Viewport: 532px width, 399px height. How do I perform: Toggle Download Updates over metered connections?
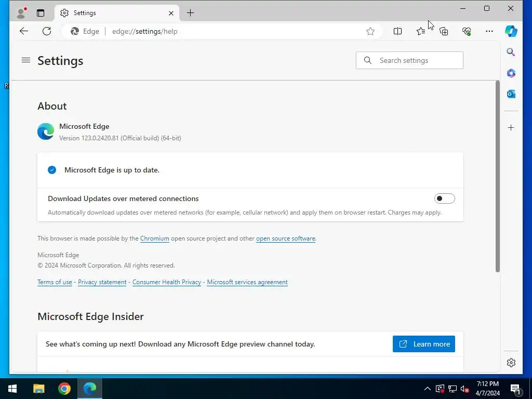pyautogui.click(x=445, y=198)
